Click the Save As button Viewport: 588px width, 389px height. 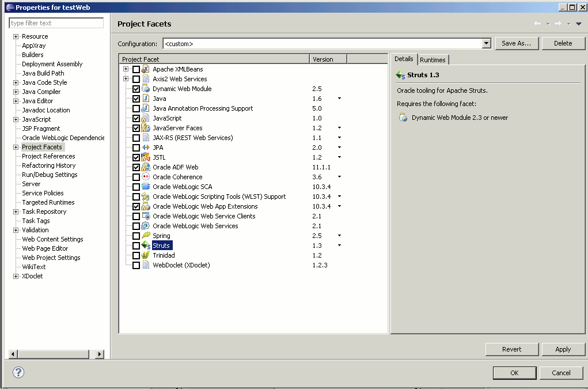coord(517,44)
